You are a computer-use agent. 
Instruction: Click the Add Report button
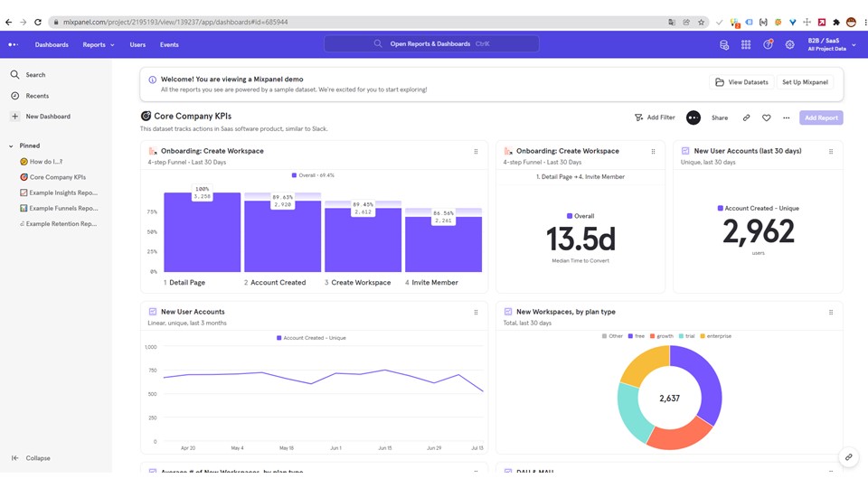point(821,117)
